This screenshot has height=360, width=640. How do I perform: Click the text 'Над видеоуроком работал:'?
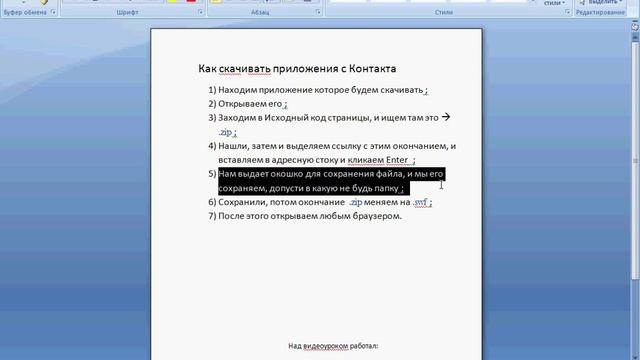tap(333, 346)
